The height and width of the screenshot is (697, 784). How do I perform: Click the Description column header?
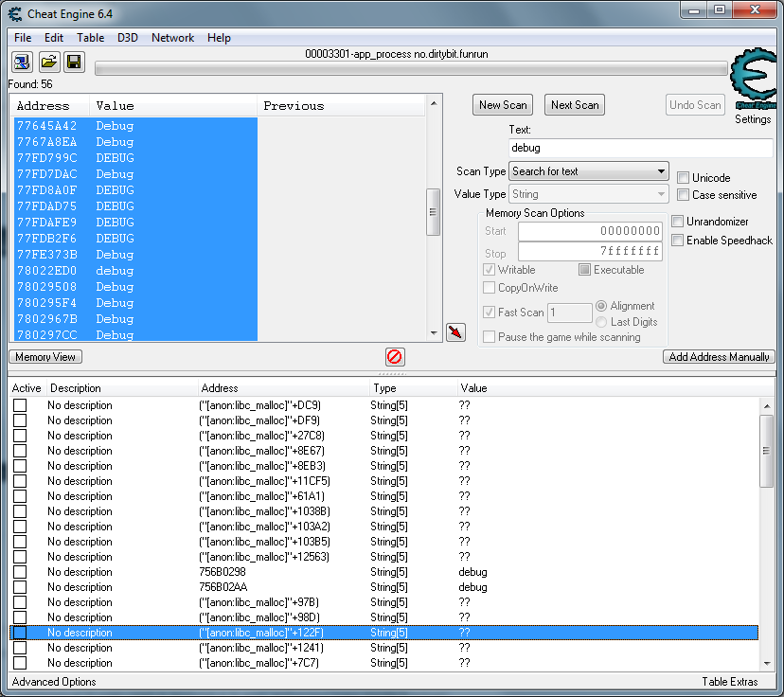coord(122,388)
